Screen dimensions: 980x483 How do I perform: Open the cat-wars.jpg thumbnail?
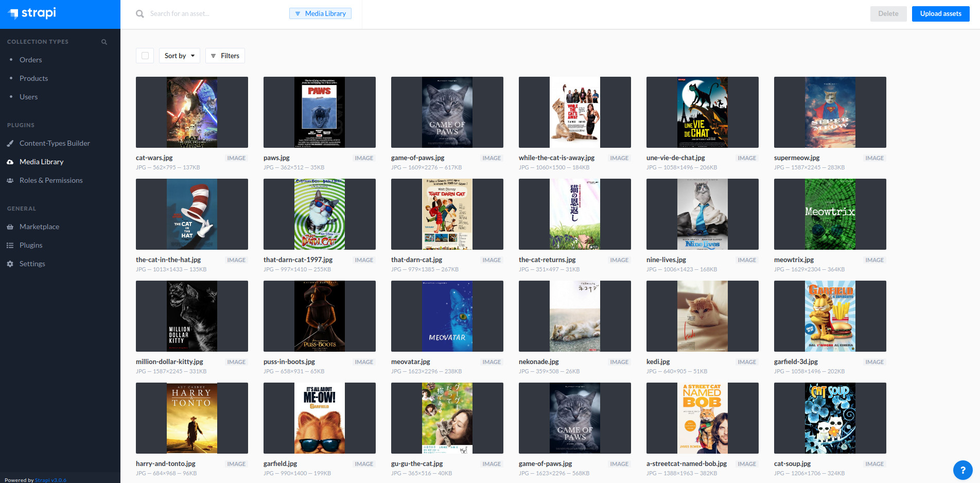point(192,112)
